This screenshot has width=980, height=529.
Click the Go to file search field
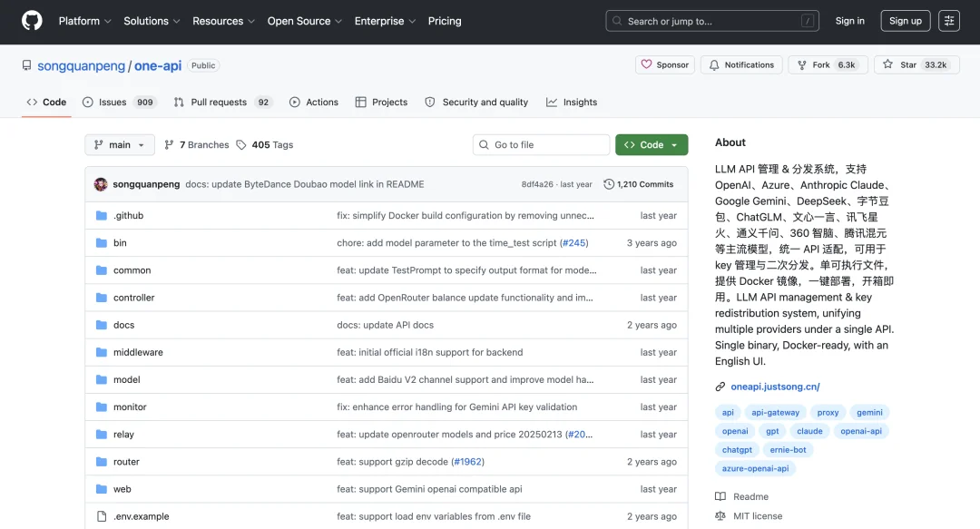(x=541, y=144)
